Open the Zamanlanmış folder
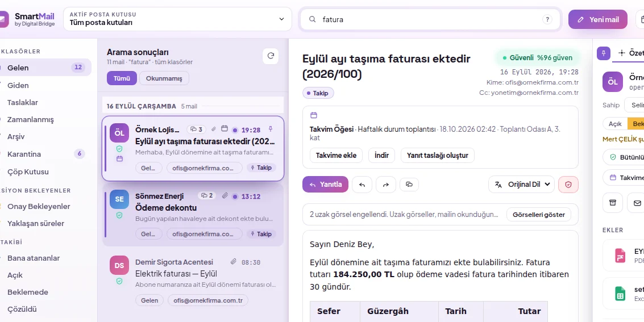The image size is (644, 322). click(x=45, y=120)
